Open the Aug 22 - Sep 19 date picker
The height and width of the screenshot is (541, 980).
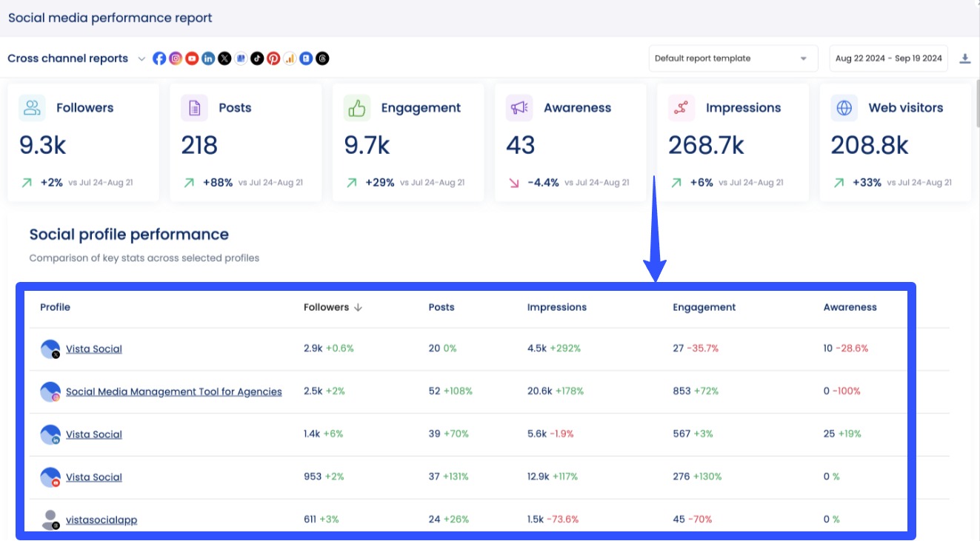click(x=888, y=58)
